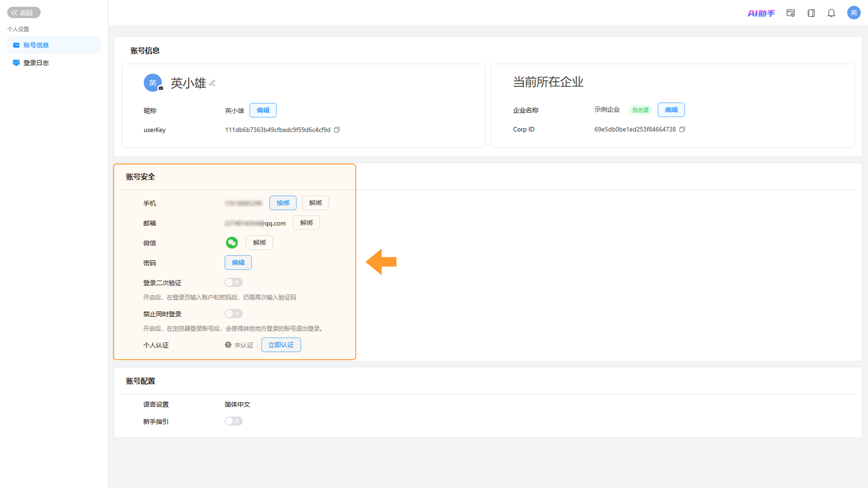Click the 账号安全 section heading

click(x=141, y=177)
